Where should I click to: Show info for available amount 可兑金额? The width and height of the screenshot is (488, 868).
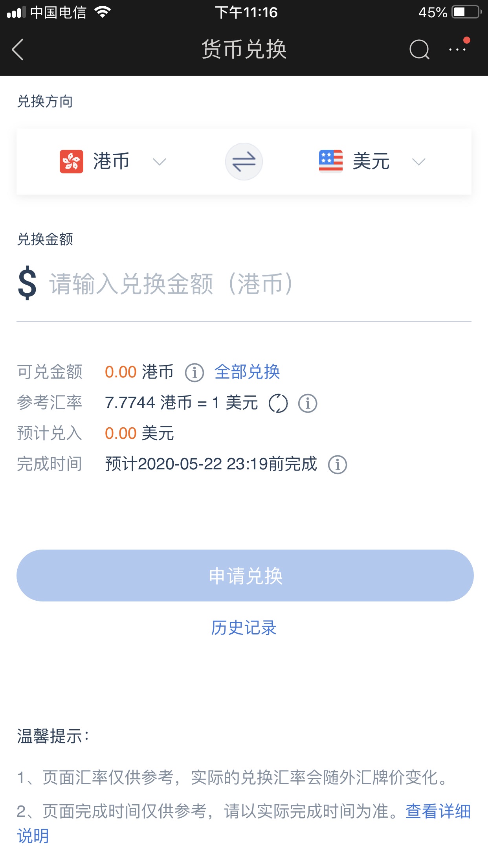coord(194,373)
